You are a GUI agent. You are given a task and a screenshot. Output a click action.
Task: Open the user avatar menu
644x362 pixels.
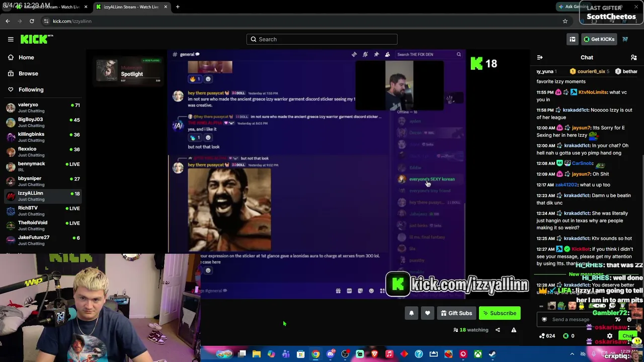click(x=625, y=39)
